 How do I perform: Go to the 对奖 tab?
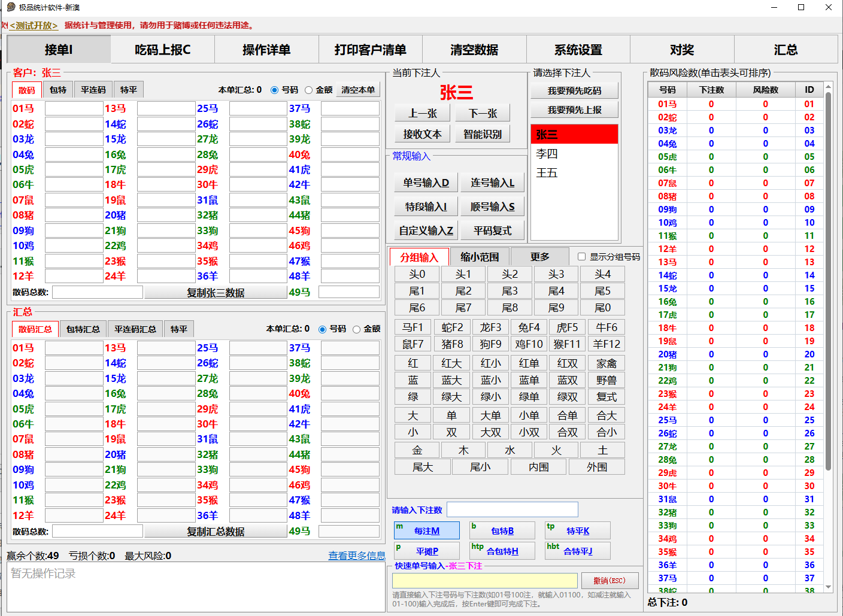(682, 50)
